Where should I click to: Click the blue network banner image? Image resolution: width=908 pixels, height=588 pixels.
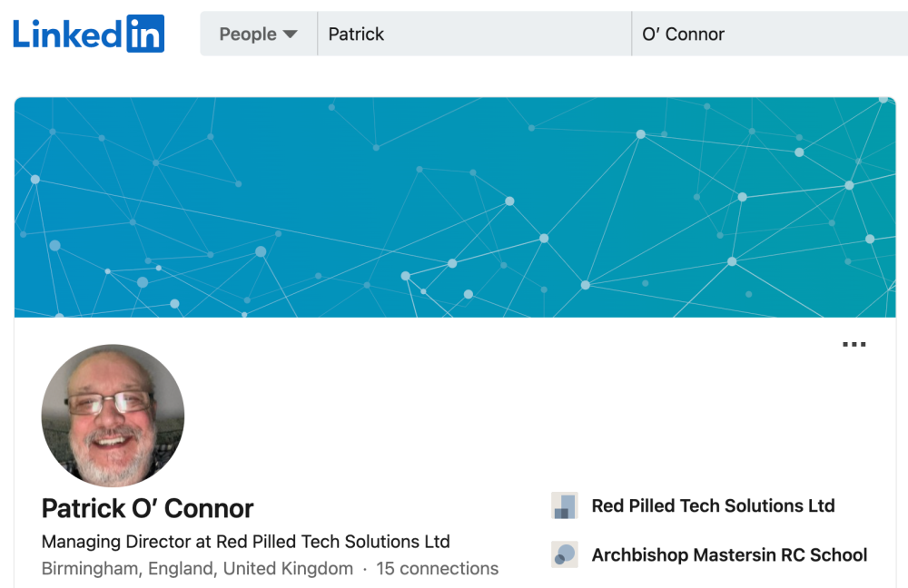click(x=455, y=207)
